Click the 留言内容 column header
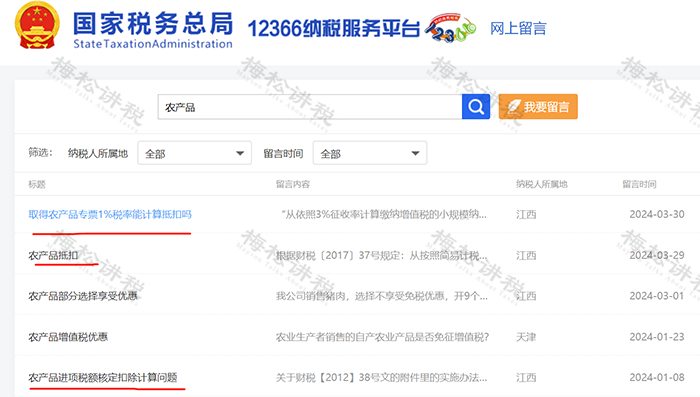The height and width of the screenshot is (397, 700). coord(293,184)
